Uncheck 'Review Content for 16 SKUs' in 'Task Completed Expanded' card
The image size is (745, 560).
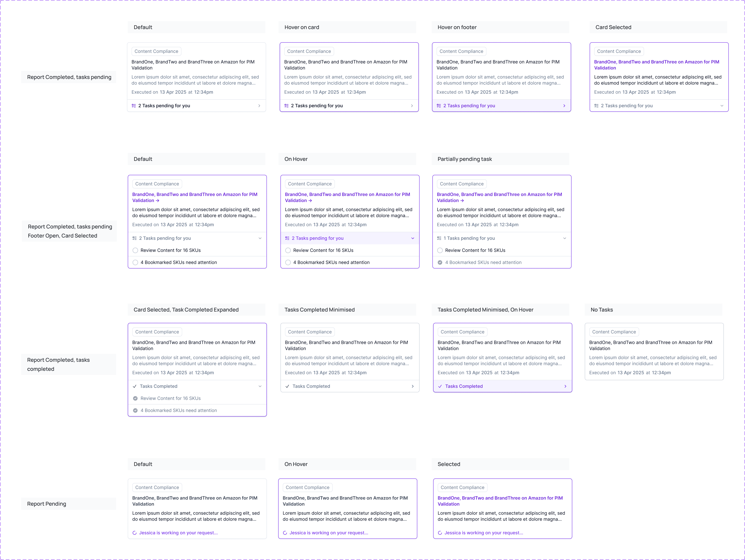135,398
